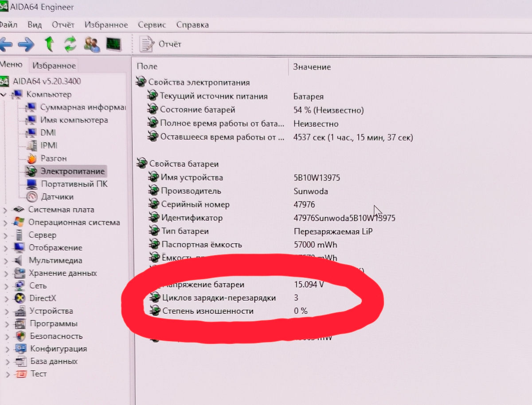Click the Значение column header
This screenshot has height=405, width=532.
click(x=312, y=67)
